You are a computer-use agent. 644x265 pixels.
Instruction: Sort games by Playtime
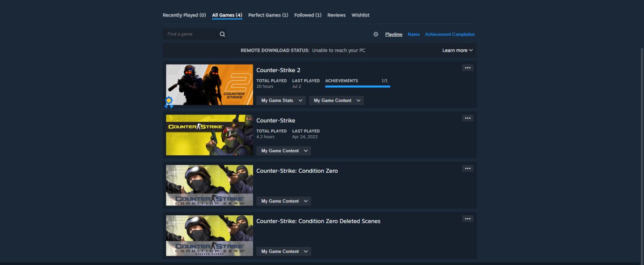(394, 34)
